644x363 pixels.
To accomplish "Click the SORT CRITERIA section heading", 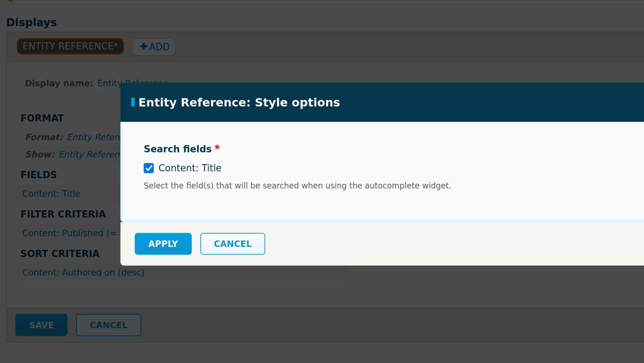I will coord(60,254).
